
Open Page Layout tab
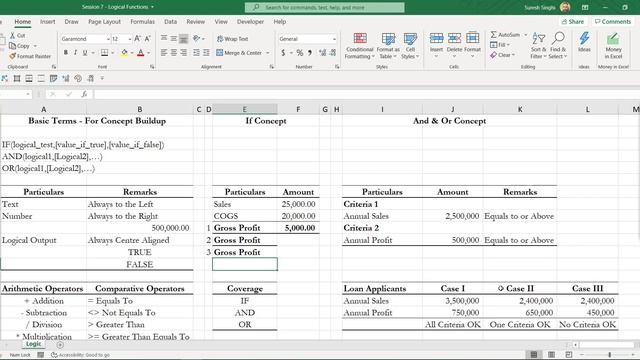104,22
